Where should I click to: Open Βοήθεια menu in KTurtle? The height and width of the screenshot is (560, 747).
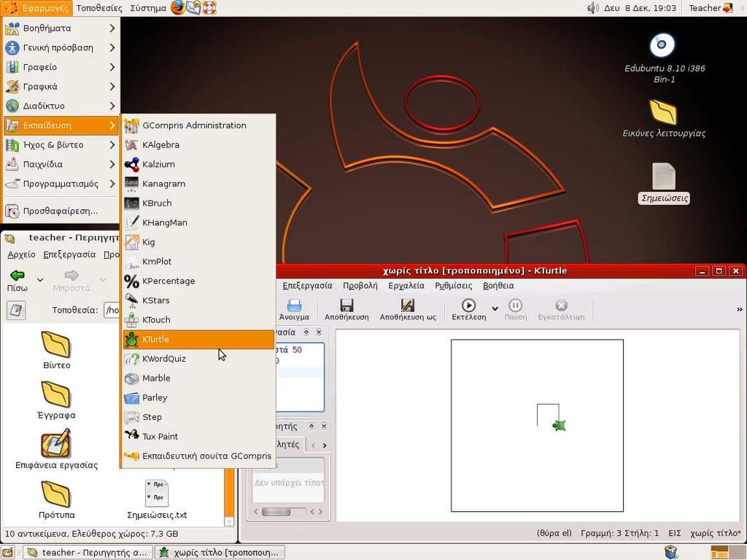498,286
